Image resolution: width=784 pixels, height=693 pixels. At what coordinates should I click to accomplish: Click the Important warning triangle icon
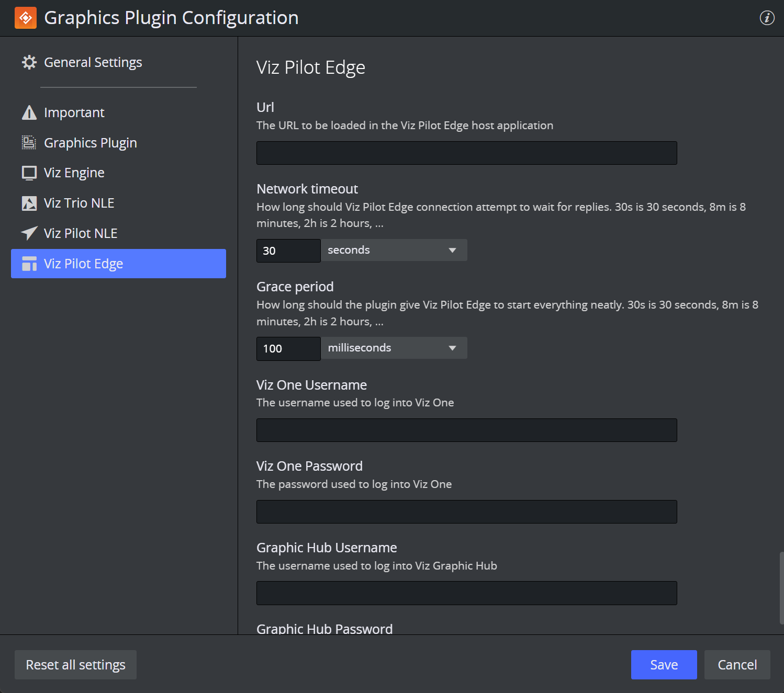[29, 112]
